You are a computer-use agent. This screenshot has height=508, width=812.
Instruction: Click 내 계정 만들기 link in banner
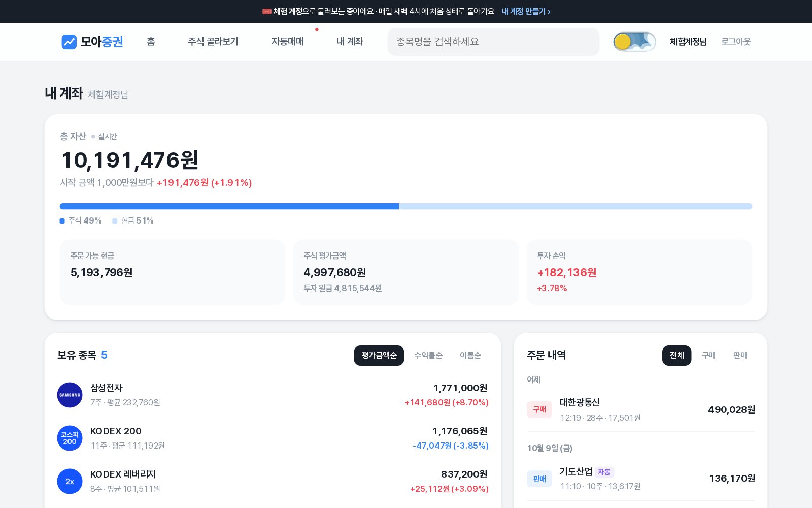click(x=526, y=11)
